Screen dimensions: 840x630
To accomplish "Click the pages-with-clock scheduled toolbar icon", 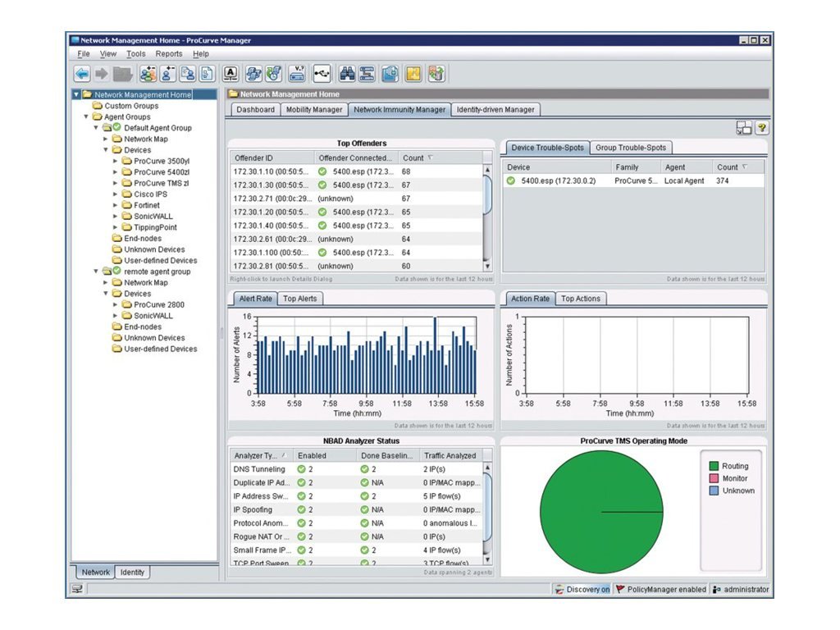I will [274, 74].
